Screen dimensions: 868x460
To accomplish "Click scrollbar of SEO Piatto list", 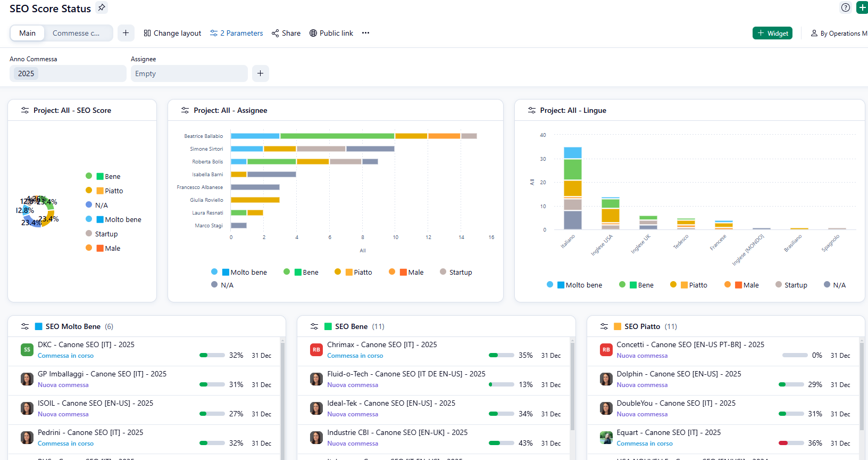I will pyautogui.click(x=862, y=386).
